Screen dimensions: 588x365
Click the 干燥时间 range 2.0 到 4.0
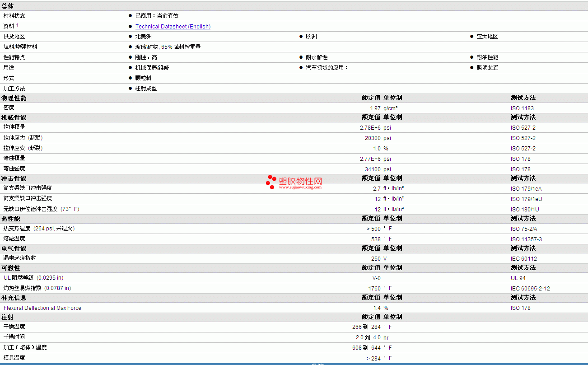[368, 337]
